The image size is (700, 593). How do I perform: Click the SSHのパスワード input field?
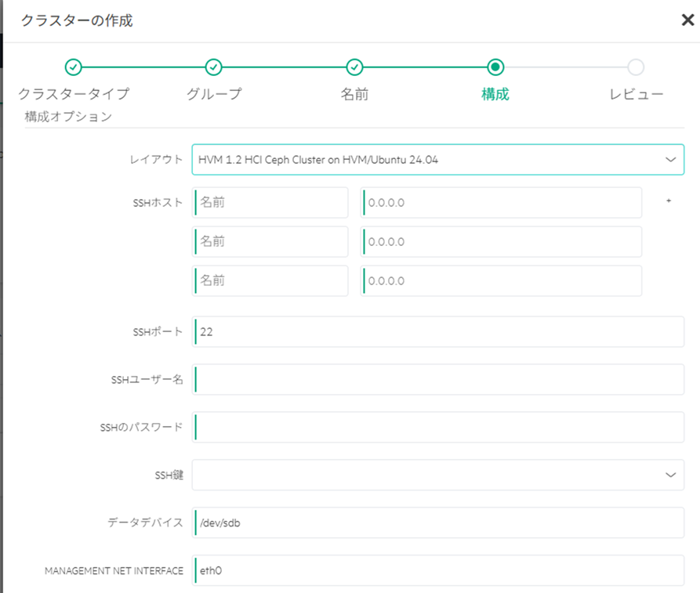(437, 428)
